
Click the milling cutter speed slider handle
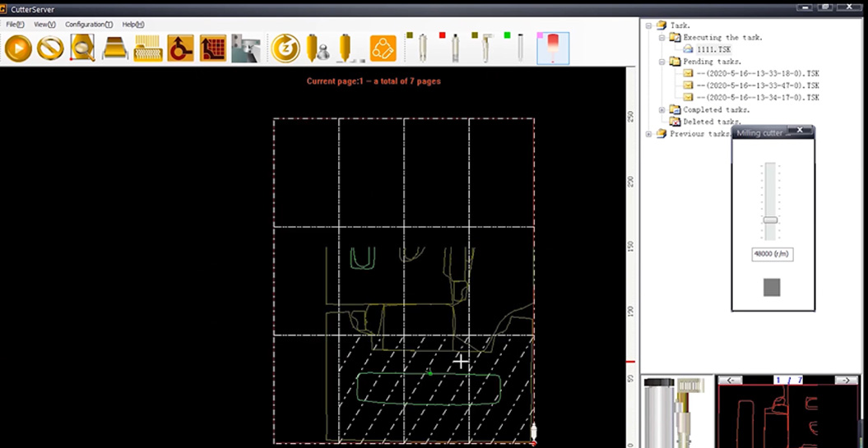click(x=771, y=219)
